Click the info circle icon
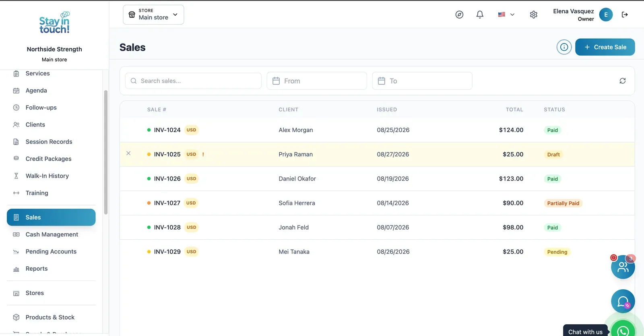The width and height of the screenshot is (644, 336). click(564, 47)
